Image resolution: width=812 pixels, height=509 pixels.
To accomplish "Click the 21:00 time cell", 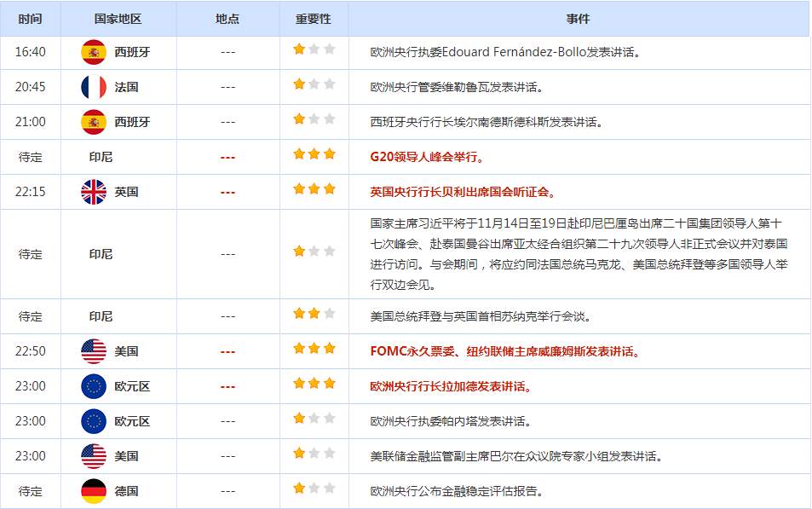I will tap(30, 122).
